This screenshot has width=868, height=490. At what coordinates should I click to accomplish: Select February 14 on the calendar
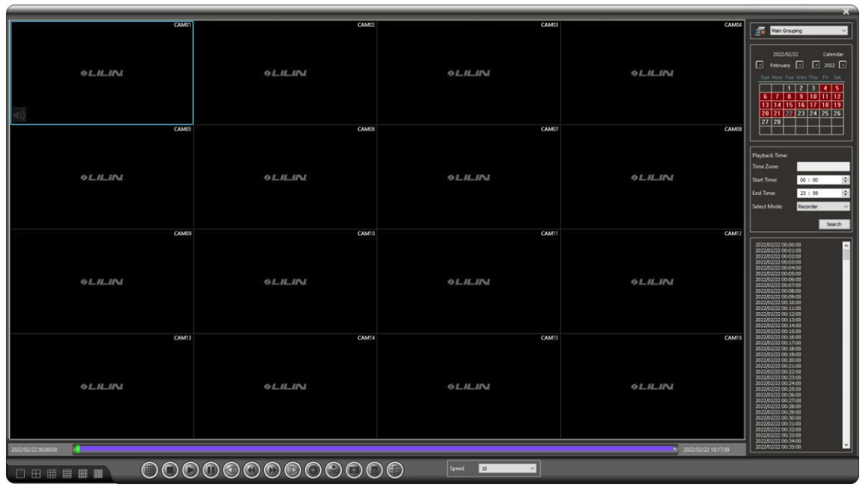778,105
